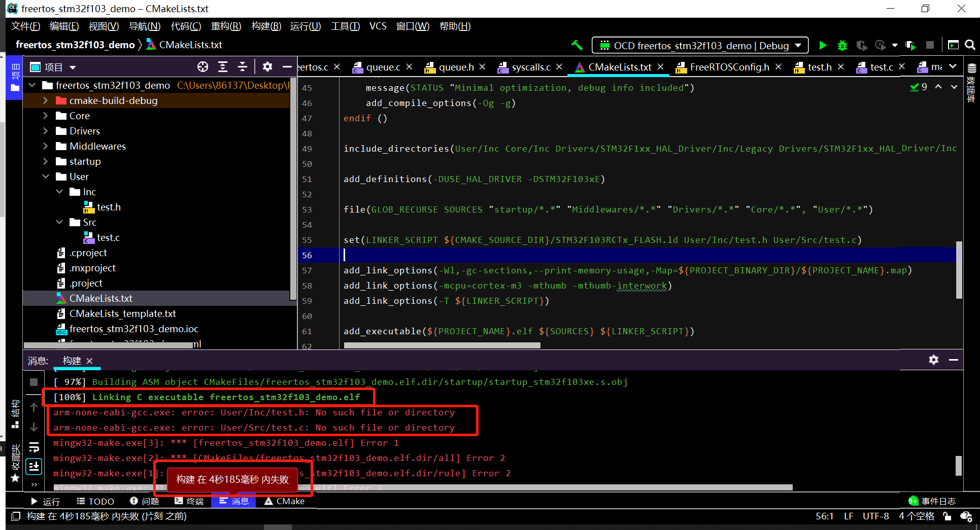The height and width of the screenshot is (530, 980).
Task: Open project panel settings gear
Action: click(x=267, y=67)
